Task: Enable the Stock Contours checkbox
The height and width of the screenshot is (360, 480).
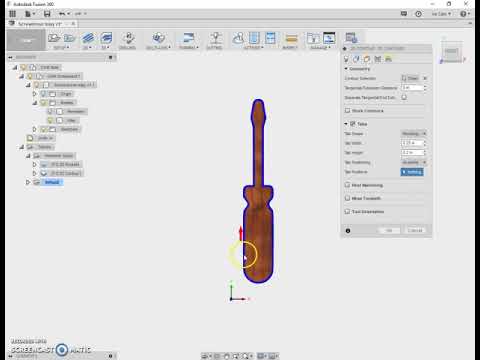Action: tap(347, 110)
